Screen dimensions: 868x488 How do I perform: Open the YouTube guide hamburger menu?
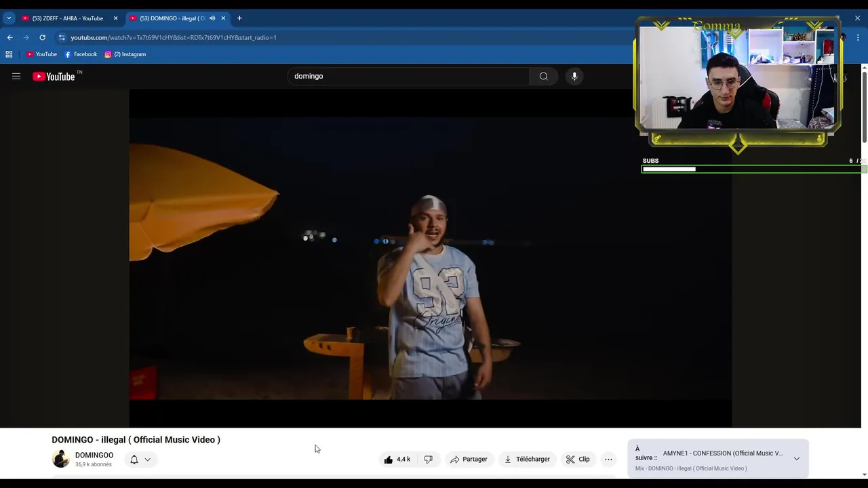[16, 77]
